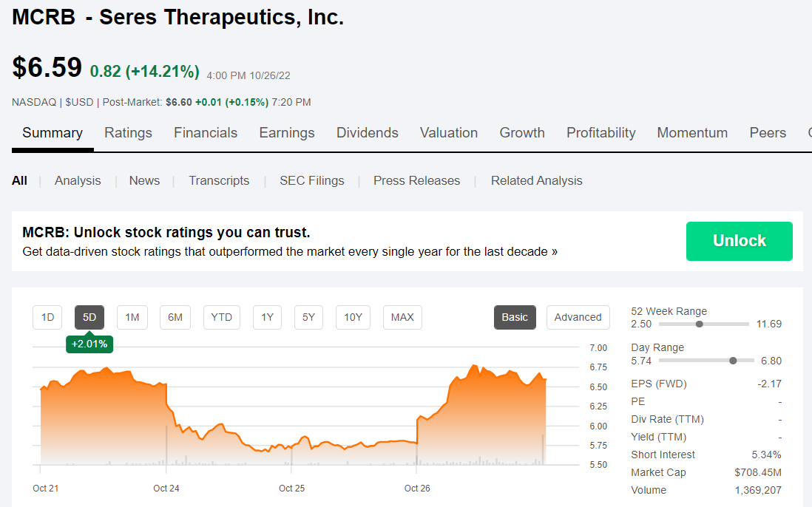This screenshot has height=507, width=812.
Task: Open the Financials tab
Action: 206,133
